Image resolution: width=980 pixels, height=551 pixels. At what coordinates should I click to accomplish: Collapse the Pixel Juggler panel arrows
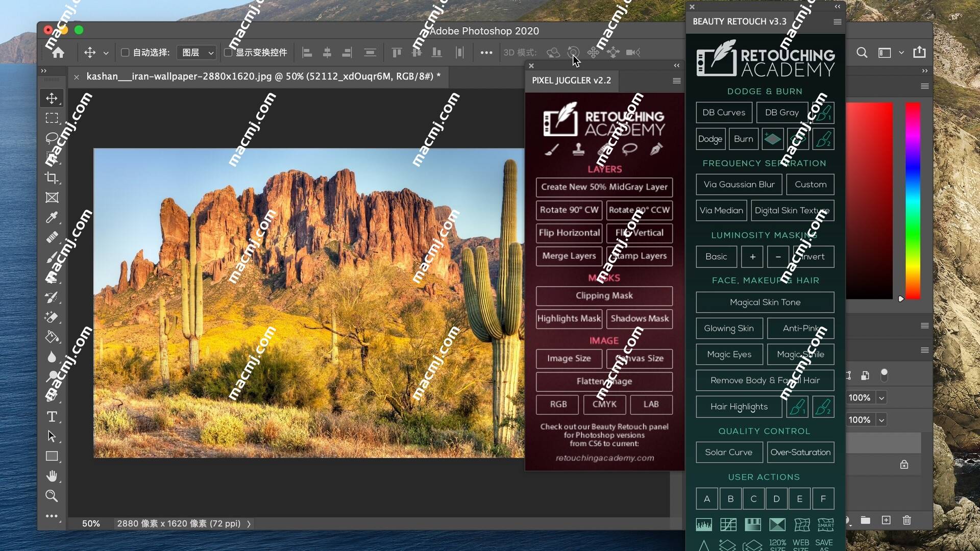click(x=677, y=65)
